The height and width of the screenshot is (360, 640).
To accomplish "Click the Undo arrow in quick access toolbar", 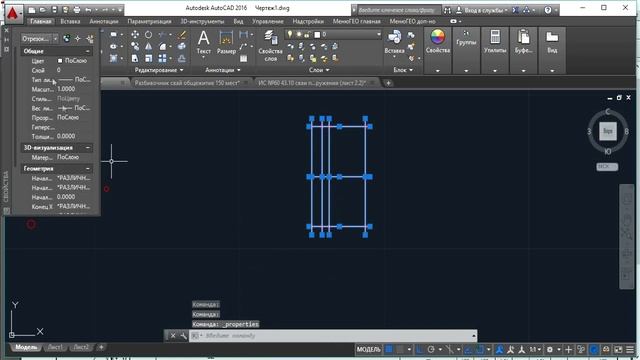I will coord(88,9).
